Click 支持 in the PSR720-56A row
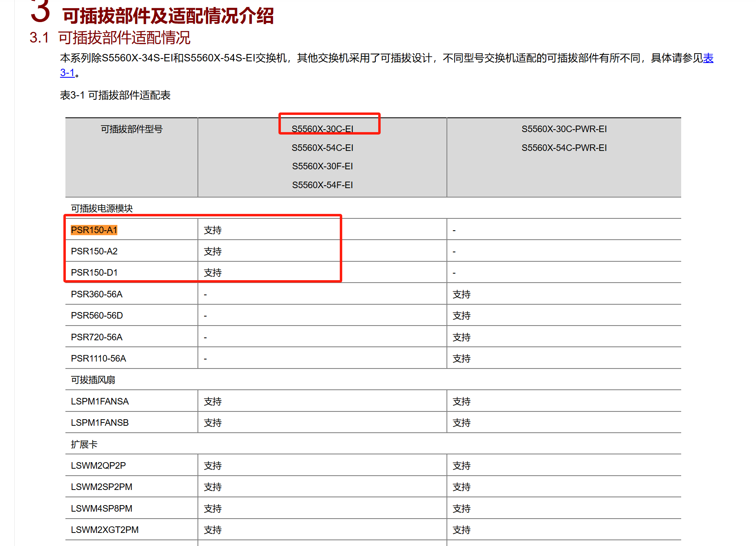Image resolution: width=756 pixels, height=546 pixels. 462,337
